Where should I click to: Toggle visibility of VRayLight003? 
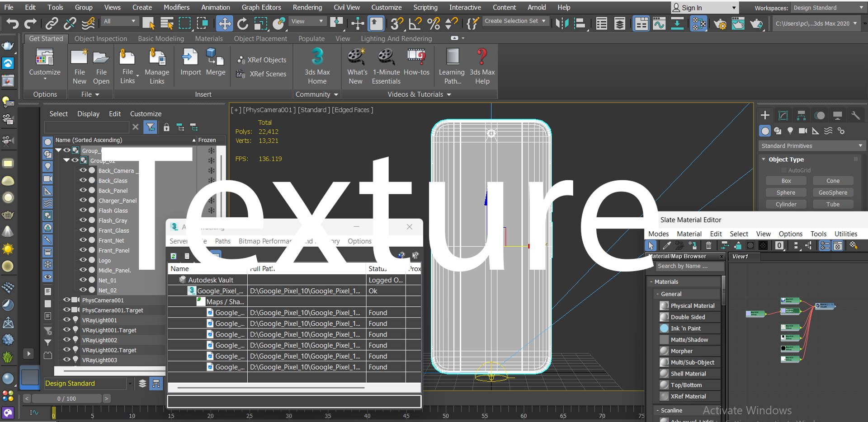click(x=67, y=360)
